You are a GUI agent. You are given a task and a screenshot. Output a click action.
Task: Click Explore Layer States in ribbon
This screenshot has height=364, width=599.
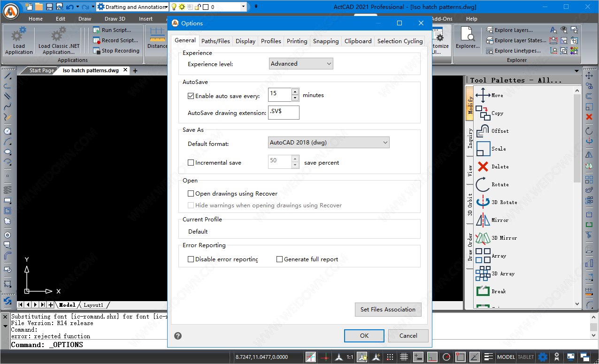tap(516, 40)
